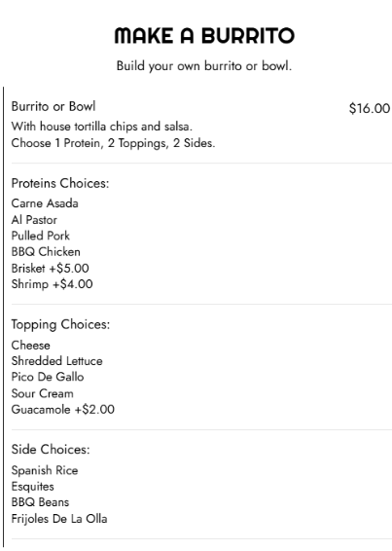Viewport: 392px width, 551px height.
Task: Click the Proteins Choices heading
Action: [60, 183]
